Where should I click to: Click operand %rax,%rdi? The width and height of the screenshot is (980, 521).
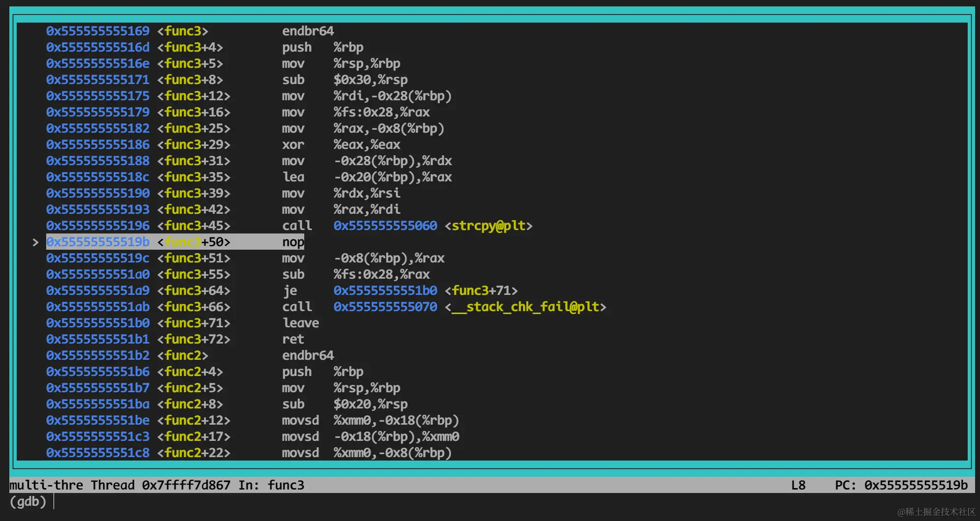coord(367,209)
